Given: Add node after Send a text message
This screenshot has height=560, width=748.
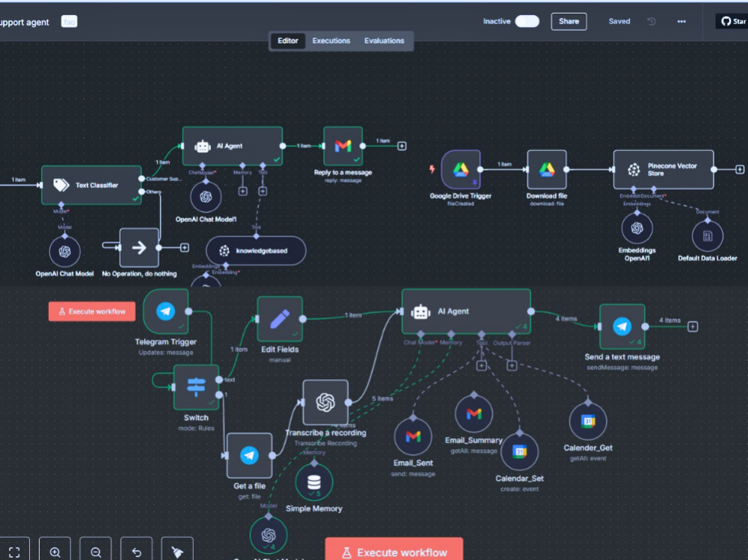Looking at the screenshot, I should click(693, 327).
